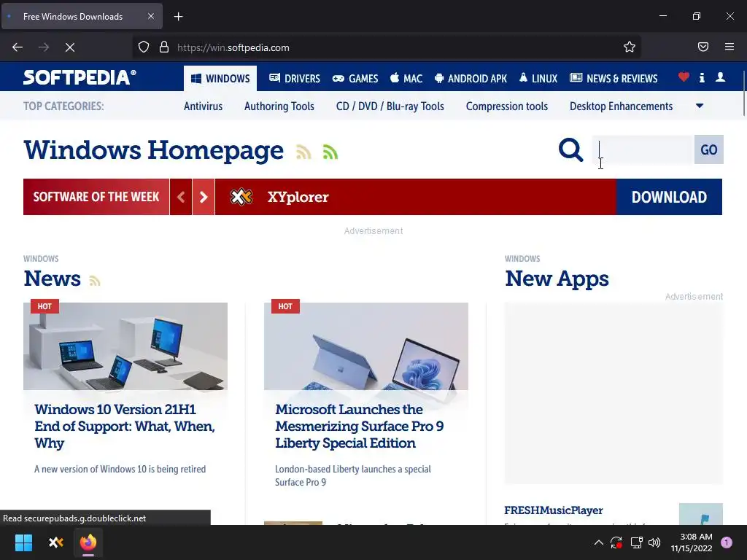747x560 pixels.
Task: Open network settings tray icon
Action: [x=636, y=542]
